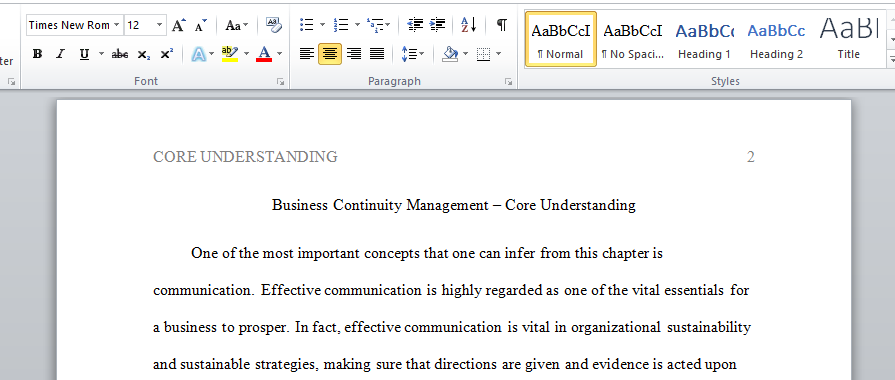
Task: Click the Clear Formatting icon
Action: 274,25
